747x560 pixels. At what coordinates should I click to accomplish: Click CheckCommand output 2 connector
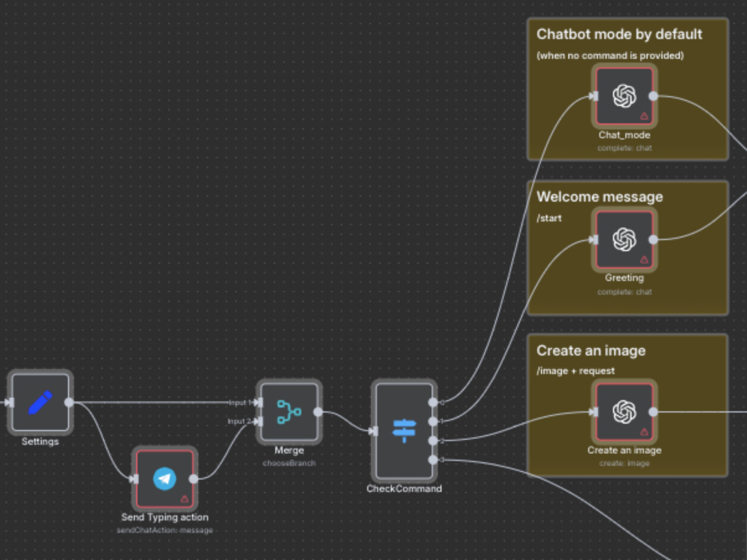pos(433,441)
